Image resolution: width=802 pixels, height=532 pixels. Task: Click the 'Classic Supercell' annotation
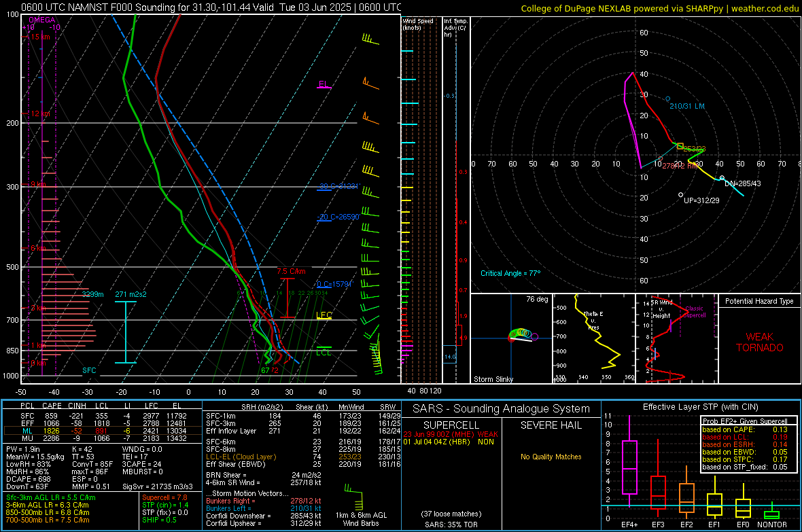[x=695, y=312]
